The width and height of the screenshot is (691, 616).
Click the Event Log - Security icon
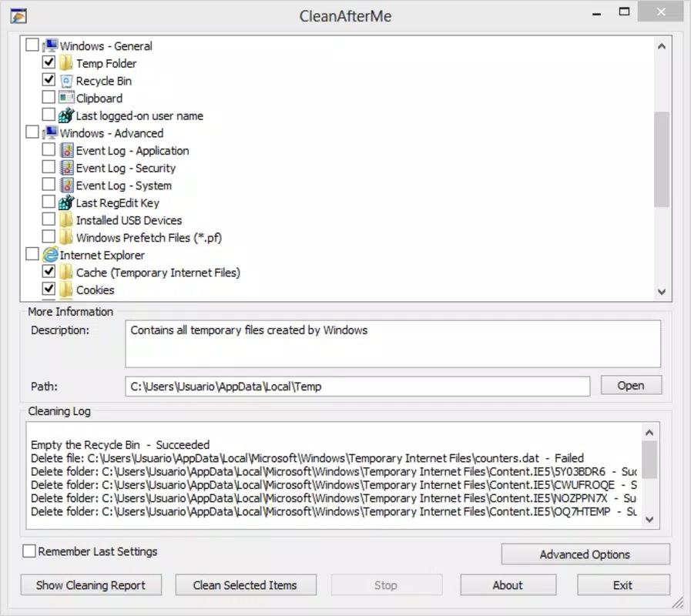(66, 168)
